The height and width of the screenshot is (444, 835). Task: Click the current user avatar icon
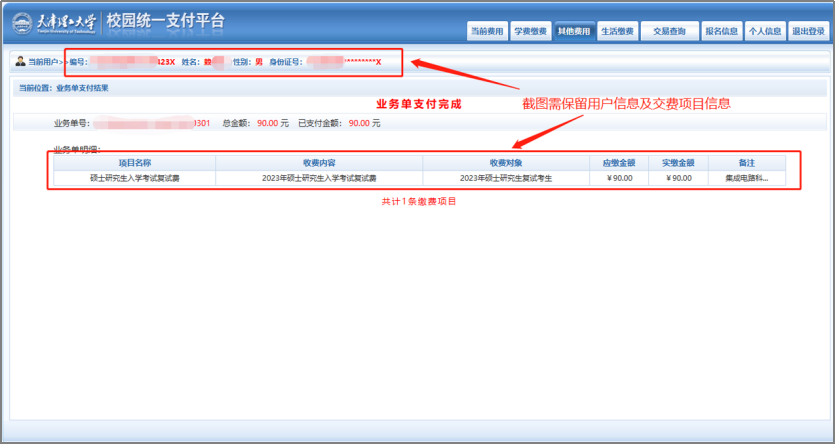click(x=21, y=62)
